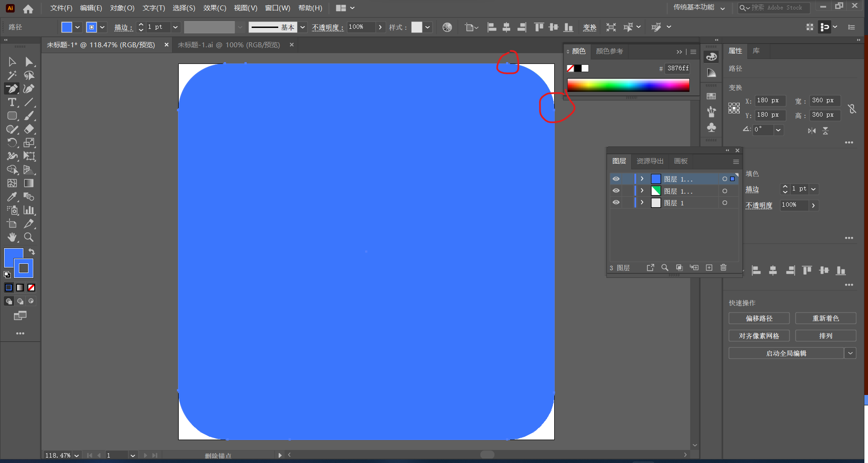This screenshot has width=868, height=463.
Task: Open fill color dropdown in control bar
Action: click(77, 27)
